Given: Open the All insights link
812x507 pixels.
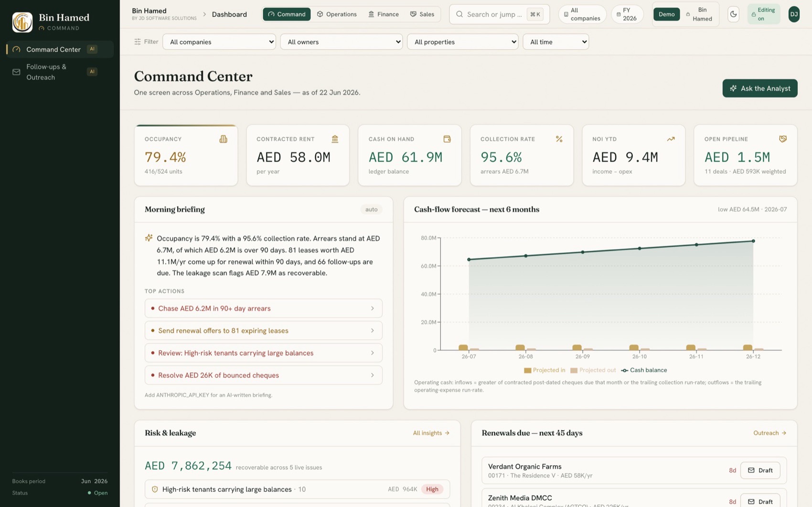Looking at the screenshot, I should click(x=431, y=433).
